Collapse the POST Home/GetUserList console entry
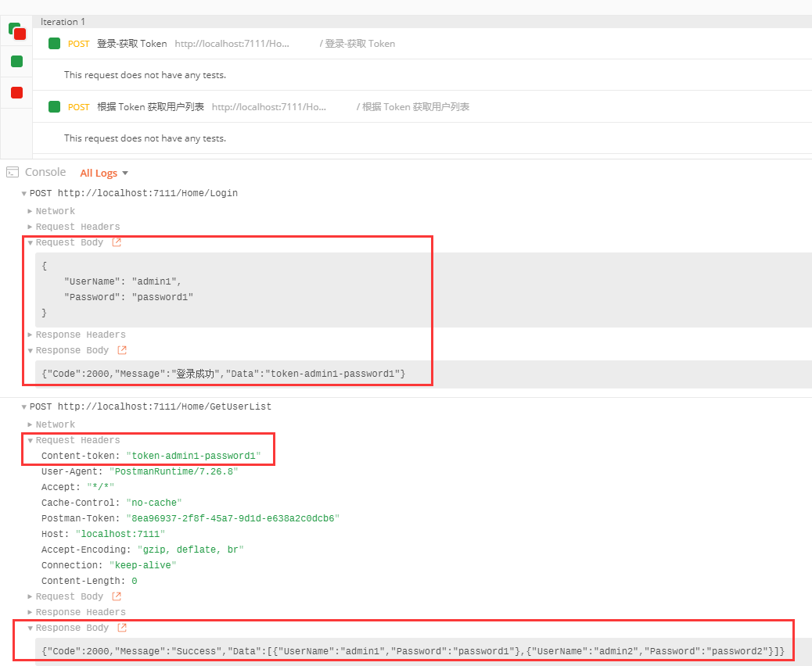The image size is (812, 666). (x=24, y=407)
